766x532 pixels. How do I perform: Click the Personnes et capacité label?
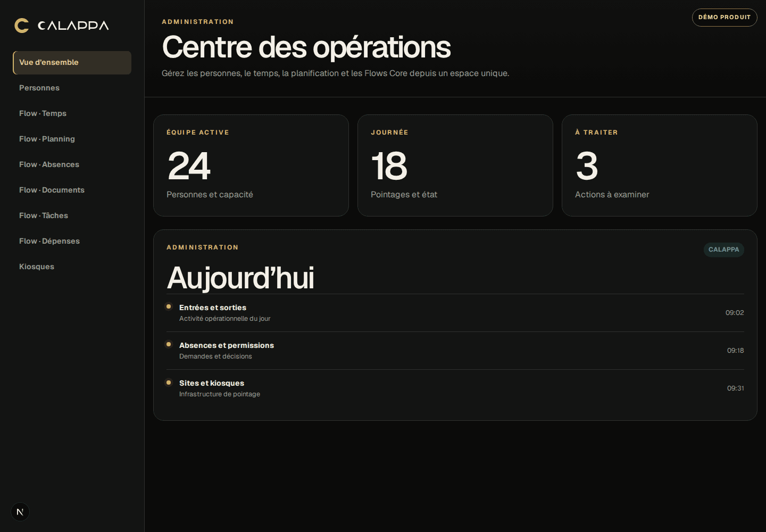point(210,195)
